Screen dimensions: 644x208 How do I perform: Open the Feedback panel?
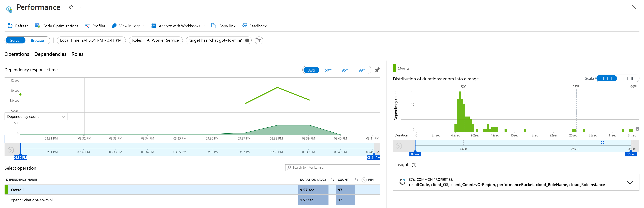coord(254,26)
